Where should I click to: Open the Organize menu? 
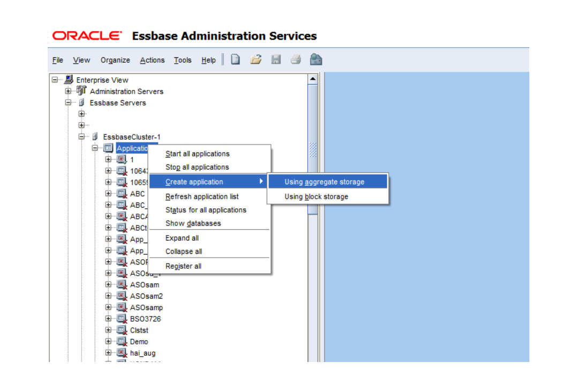(x=115, y=60)
